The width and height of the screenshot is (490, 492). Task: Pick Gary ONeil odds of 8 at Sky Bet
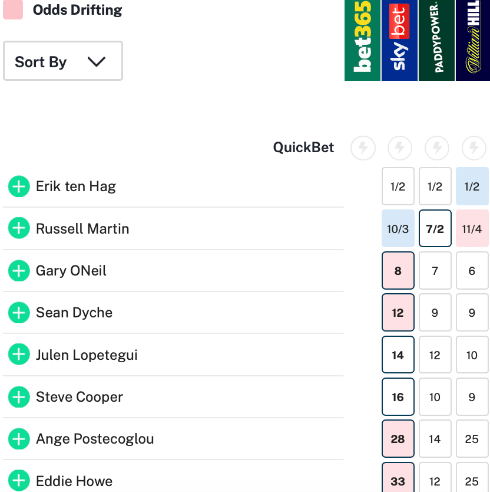[x=398, y=270]
